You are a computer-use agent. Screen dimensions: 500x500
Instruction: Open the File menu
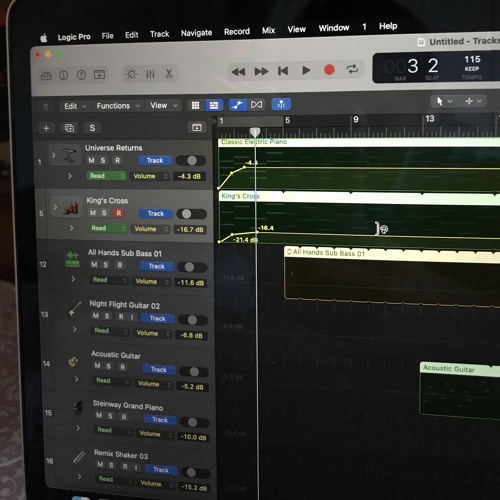tap(107, 36)
